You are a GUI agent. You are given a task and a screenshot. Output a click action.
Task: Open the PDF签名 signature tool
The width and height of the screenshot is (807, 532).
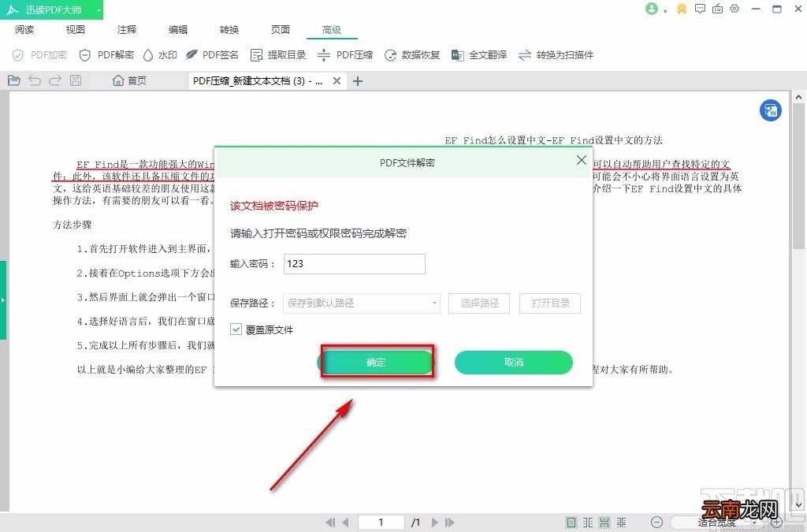tap(212, 55)
